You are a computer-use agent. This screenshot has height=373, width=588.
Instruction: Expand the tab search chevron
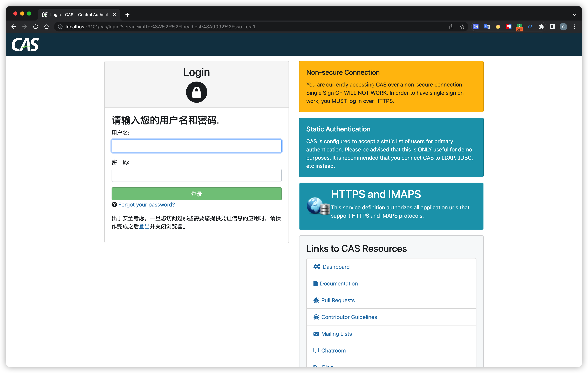tap(574, 15)
